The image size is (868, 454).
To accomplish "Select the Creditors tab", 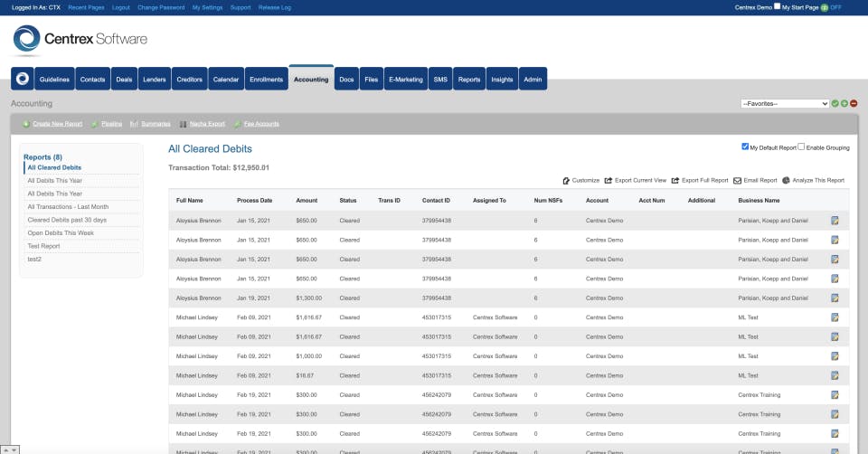I will (x=189, y=80).
